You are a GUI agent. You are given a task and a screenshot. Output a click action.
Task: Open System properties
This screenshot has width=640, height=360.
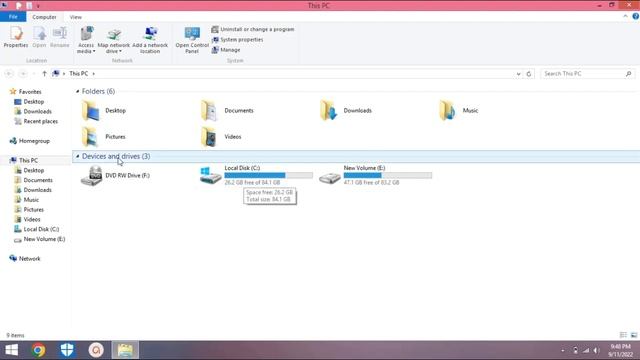(x=237, y=40)
